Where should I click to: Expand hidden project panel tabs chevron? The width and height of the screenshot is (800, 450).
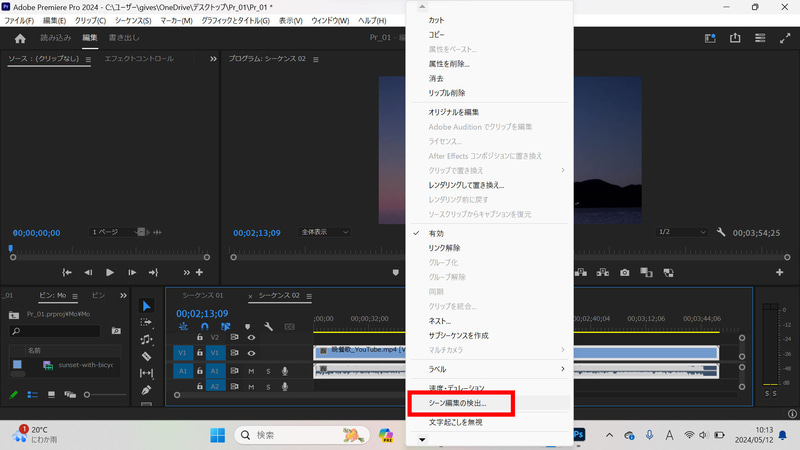pyautogui.click(x=123, y=295)
